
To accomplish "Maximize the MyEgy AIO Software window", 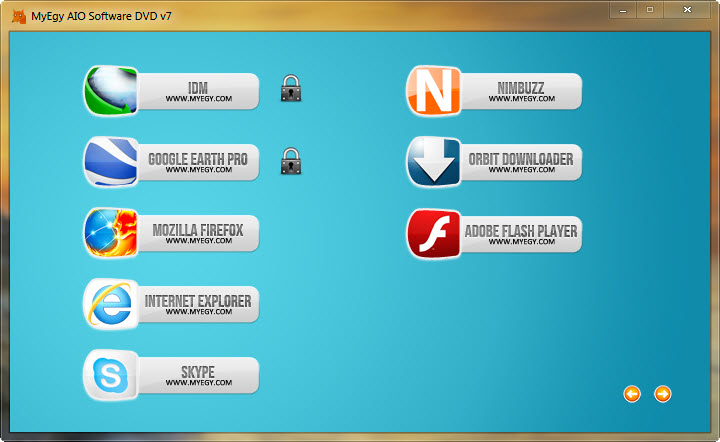I will point(650,10).
